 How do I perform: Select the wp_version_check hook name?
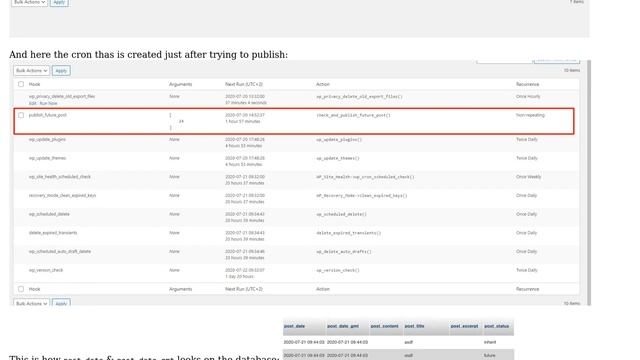46,270
